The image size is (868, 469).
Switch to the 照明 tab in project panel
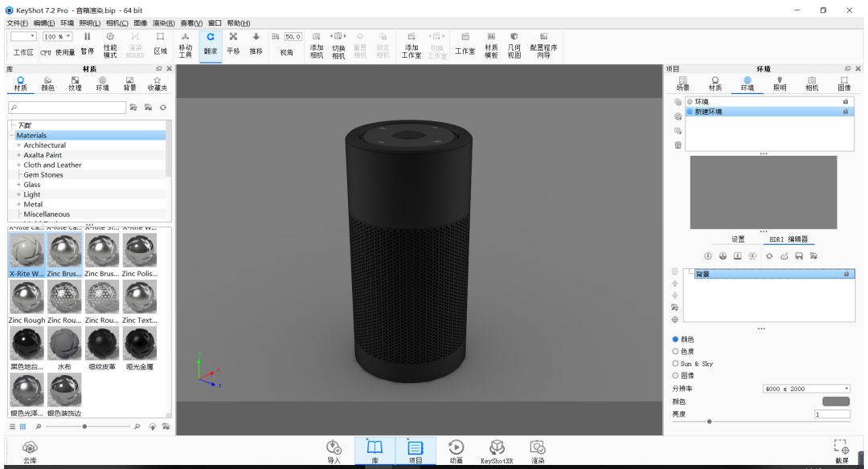[779, 84]
